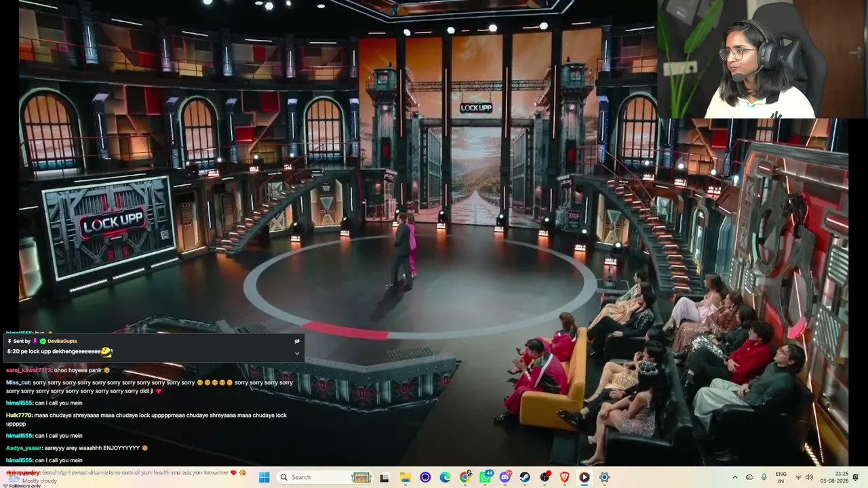Open the Windows Start menu

264,477
